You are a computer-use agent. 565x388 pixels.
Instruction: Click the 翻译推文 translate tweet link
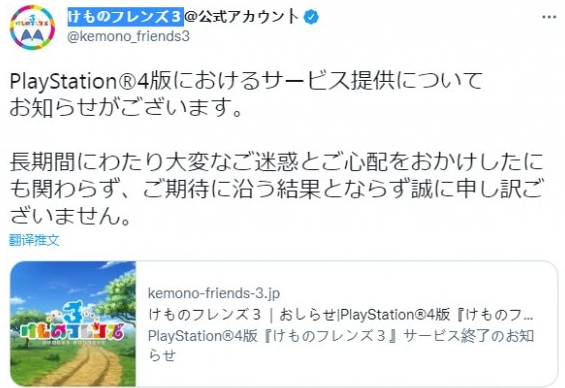pyautogui.click(x=34, y=240)
